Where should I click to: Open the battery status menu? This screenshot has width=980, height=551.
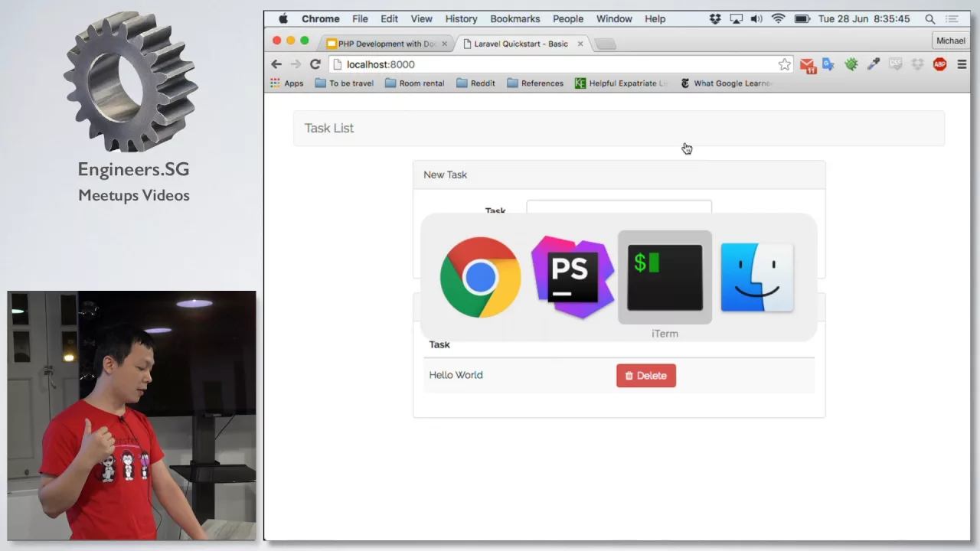pyautogui.click(x=802, y=18)
